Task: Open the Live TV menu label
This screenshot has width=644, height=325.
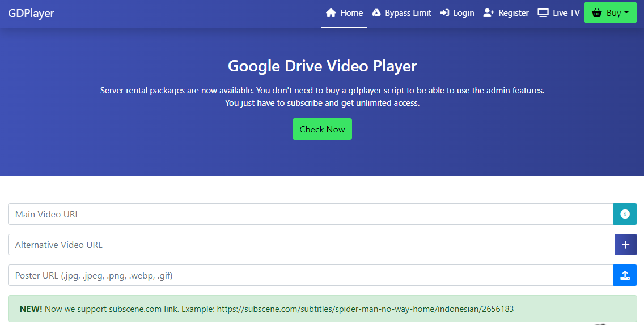Action: [x=566, y=13]
